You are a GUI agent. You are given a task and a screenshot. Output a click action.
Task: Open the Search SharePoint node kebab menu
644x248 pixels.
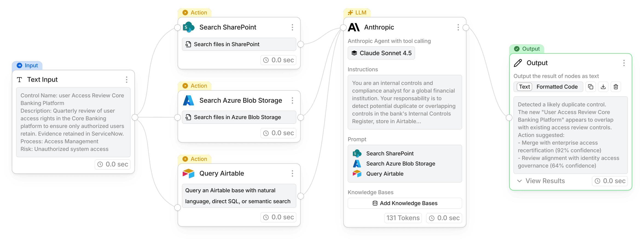292,27
